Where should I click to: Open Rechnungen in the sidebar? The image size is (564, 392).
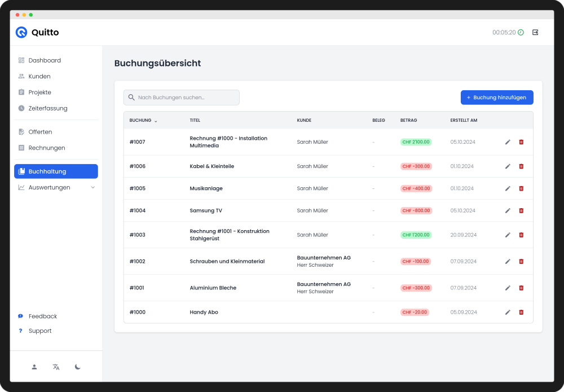pos(47,148)
